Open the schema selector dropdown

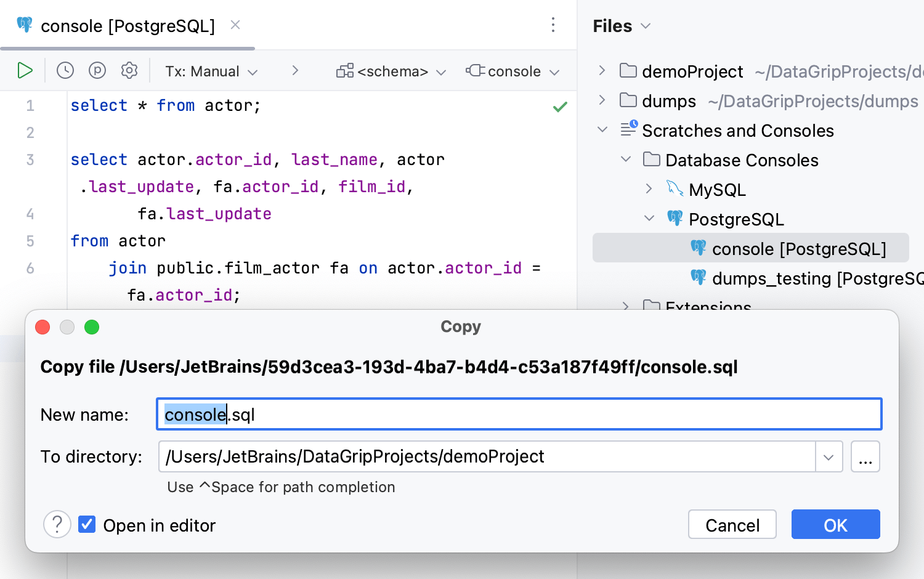tap(391, 71)
